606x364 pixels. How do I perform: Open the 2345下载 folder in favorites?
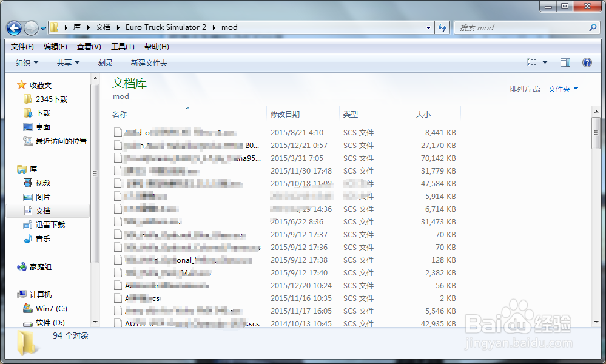52,99
